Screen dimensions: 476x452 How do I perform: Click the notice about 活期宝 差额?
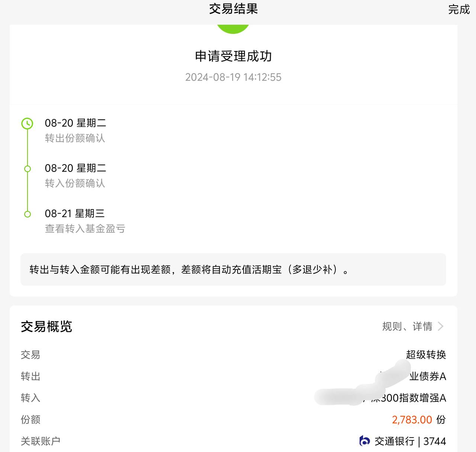233,269
